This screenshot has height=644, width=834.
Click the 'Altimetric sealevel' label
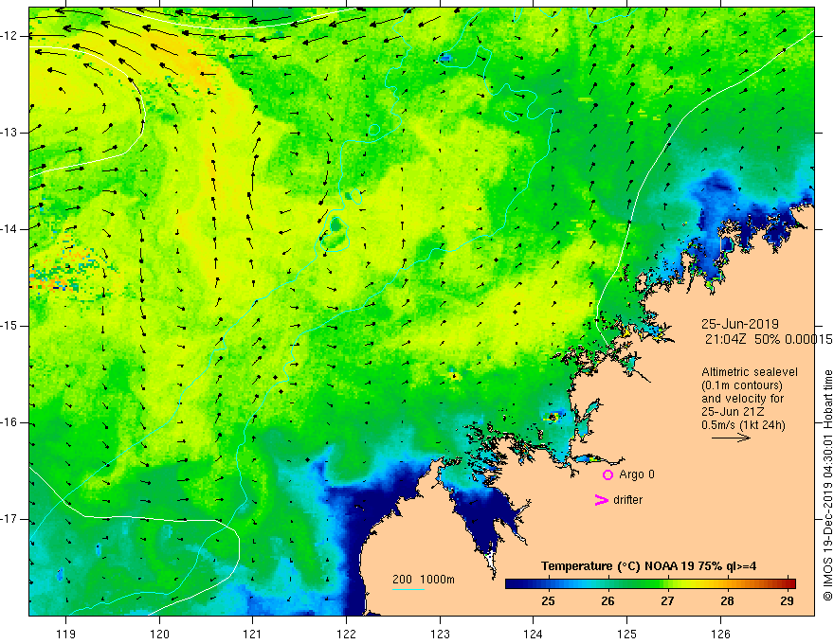click(750, 372)
